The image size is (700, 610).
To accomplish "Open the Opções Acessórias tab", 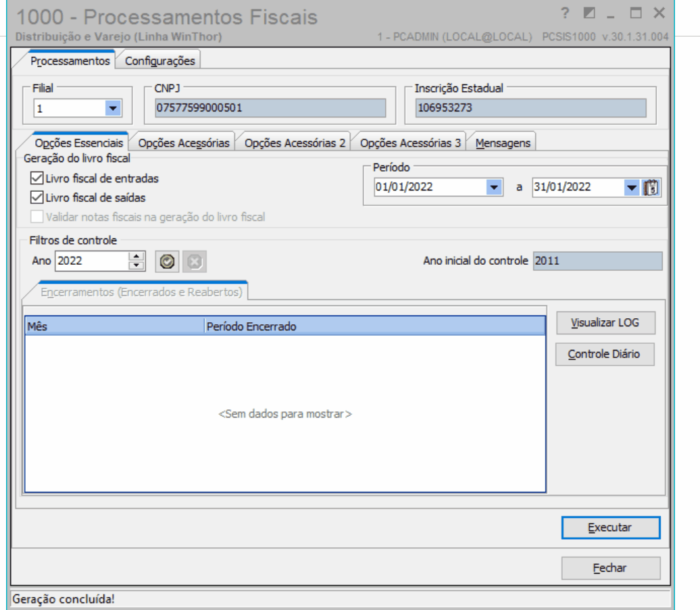I will (184, 143).
